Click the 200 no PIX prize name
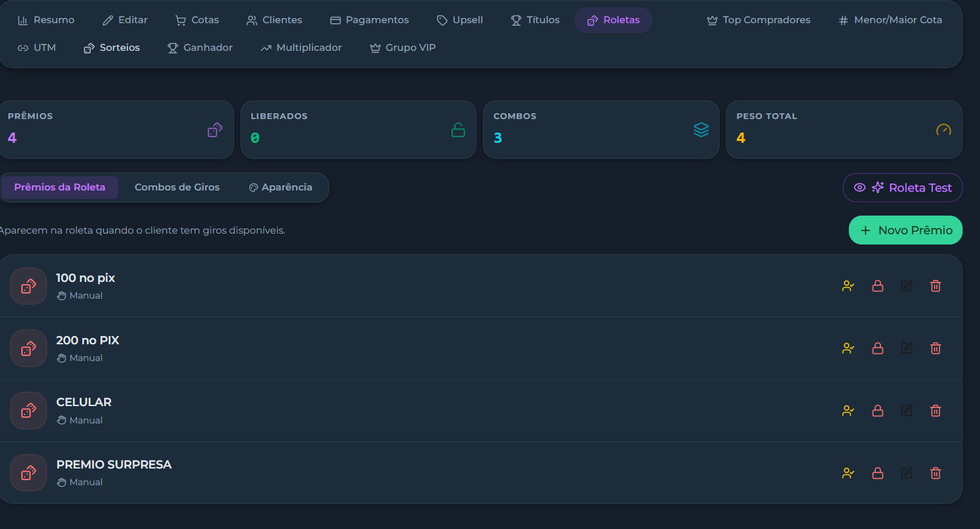The image size is (980, 529). click(x=87, y=340)
